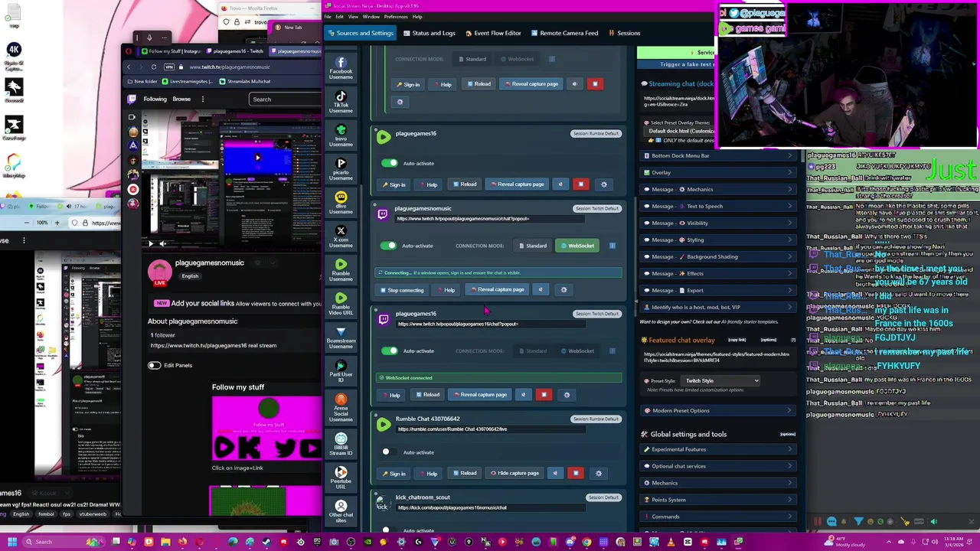Add a picarto Username source
The height and width of the screenshot is (551, 980).
tap(341, 169)
